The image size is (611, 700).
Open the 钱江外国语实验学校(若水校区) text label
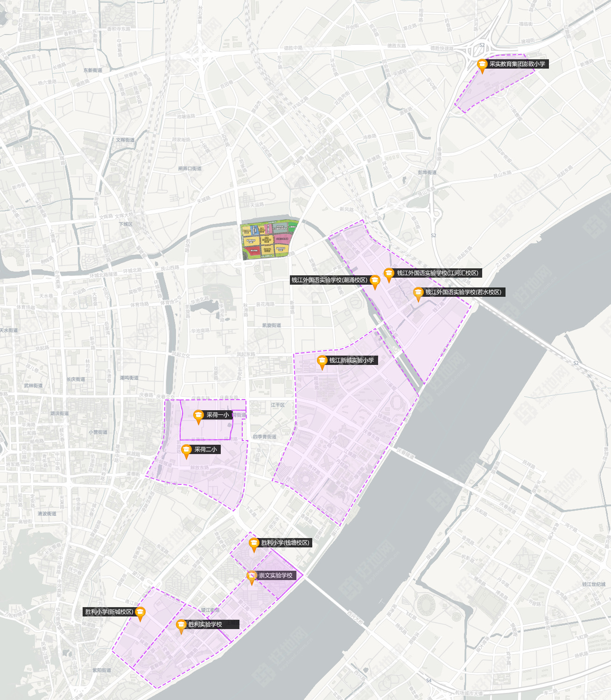point(463,292)
